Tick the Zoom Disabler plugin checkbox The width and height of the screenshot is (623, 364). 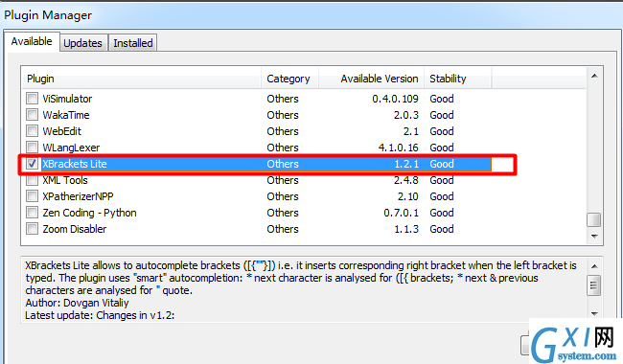(32, 229)
